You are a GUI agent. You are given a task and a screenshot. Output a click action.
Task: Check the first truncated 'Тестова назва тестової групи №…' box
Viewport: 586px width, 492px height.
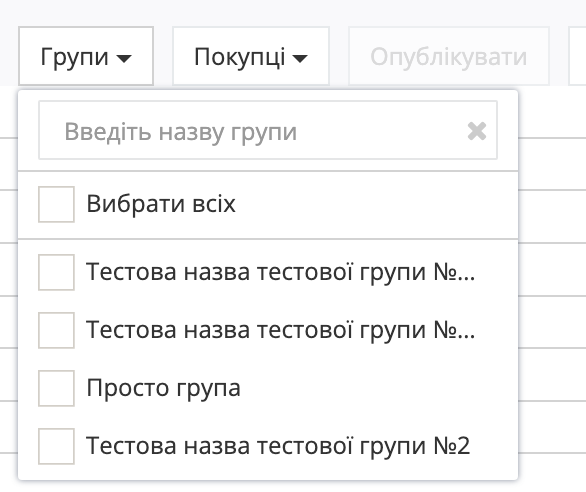(56, 272)
